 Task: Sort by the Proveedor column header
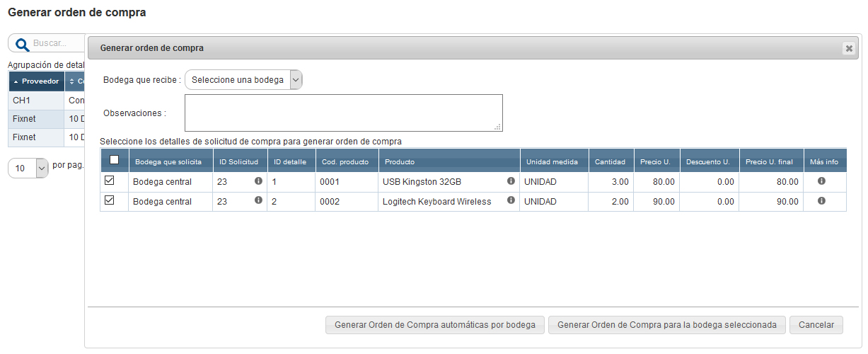(37, 81)
